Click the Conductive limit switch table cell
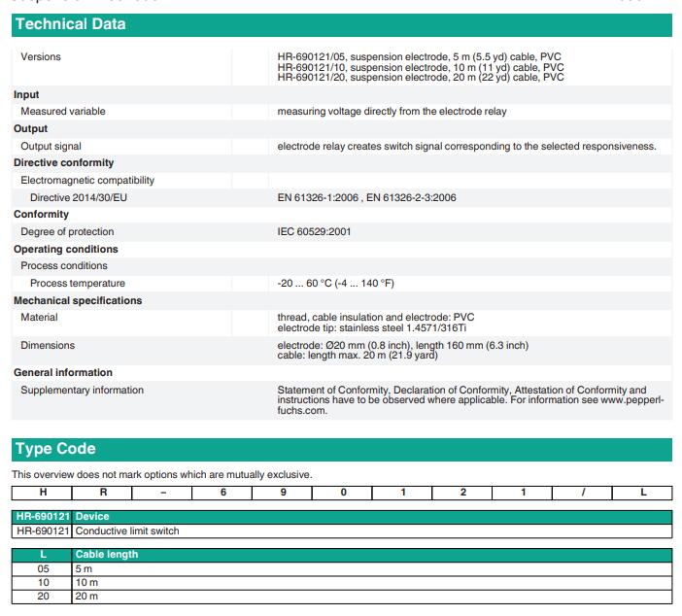 point(127,530)
